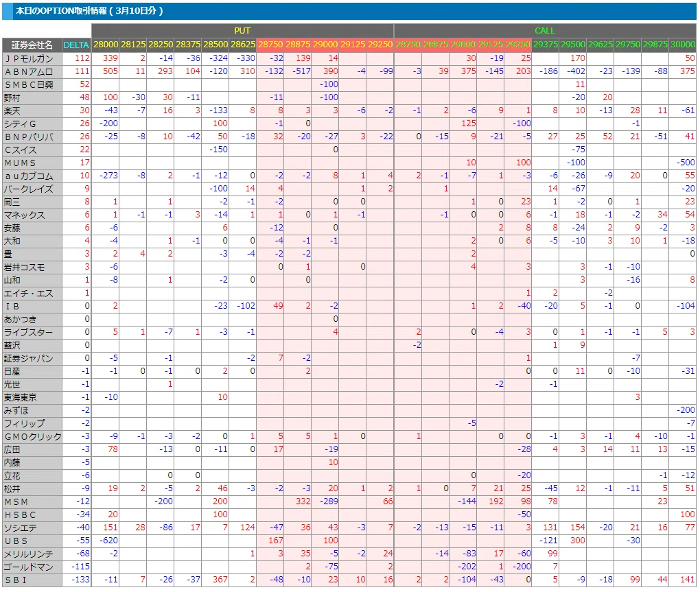Click ABNアムロ value -517

click(x=301, y=71)
